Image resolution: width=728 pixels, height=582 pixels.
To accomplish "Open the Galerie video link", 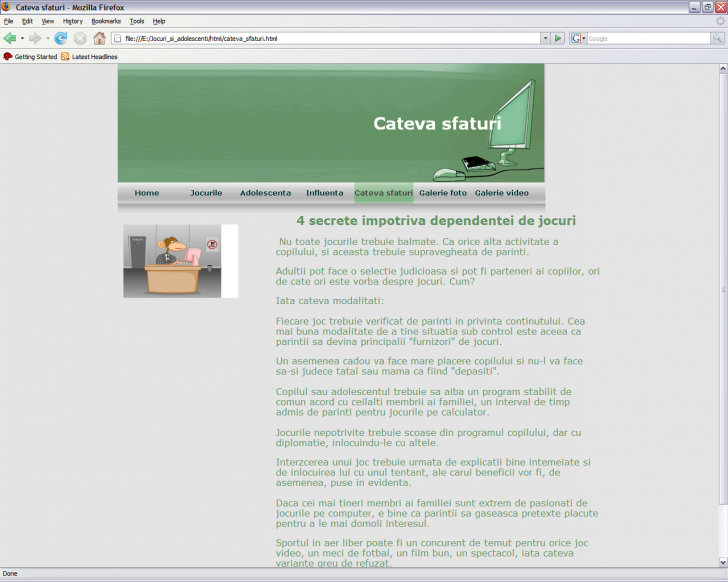I will [501, 193].
